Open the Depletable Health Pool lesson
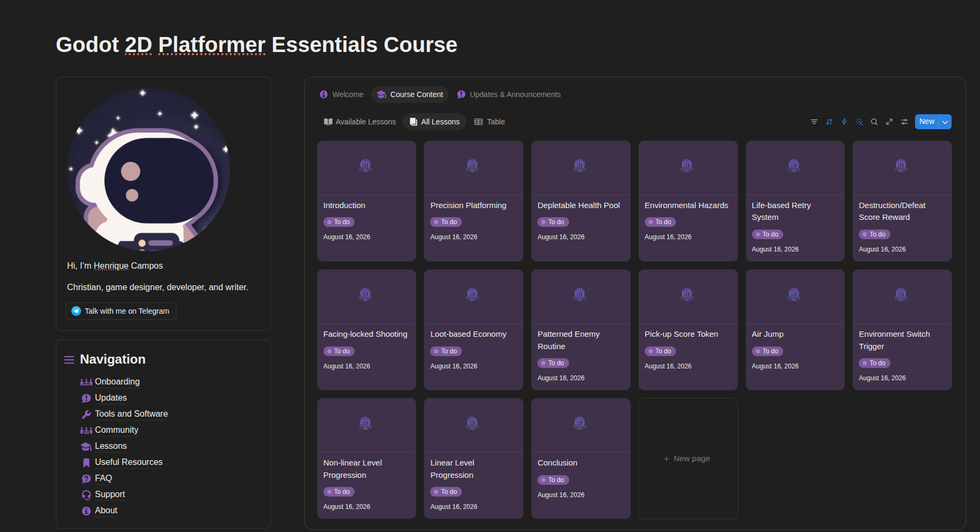 [581, 201]
